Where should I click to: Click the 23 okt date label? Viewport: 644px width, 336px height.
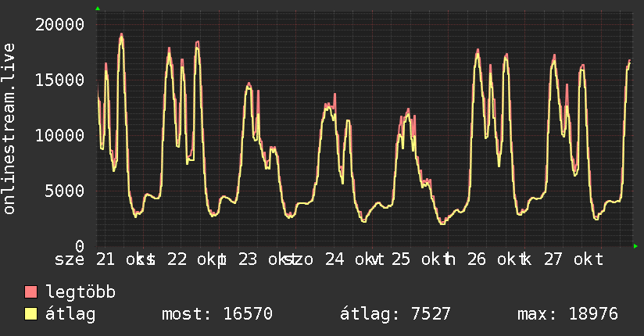pos(267,259)
